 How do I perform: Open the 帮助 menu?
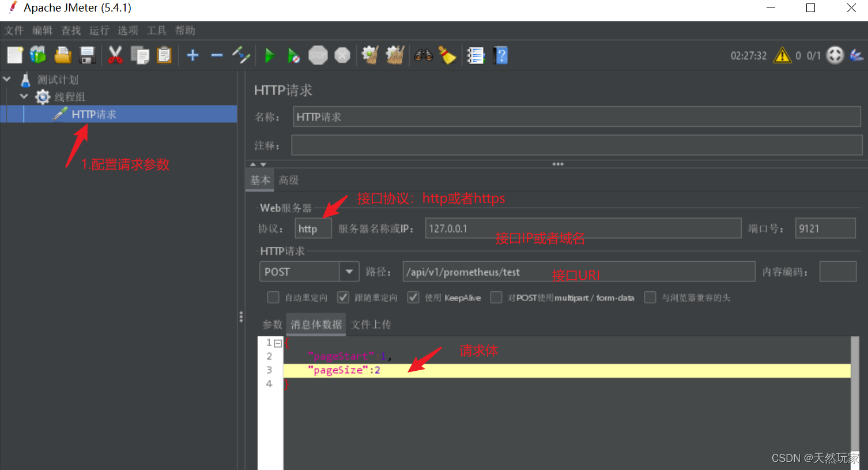coord(185,31)
